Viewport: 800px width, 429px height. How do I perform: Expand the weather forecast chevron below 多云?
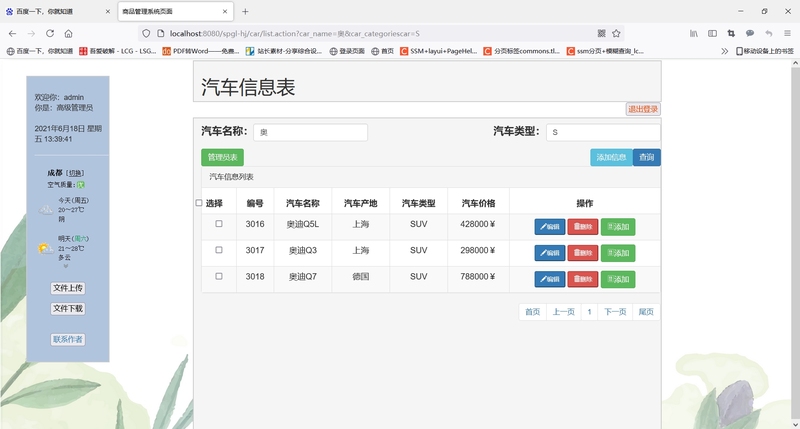point(67,266)
